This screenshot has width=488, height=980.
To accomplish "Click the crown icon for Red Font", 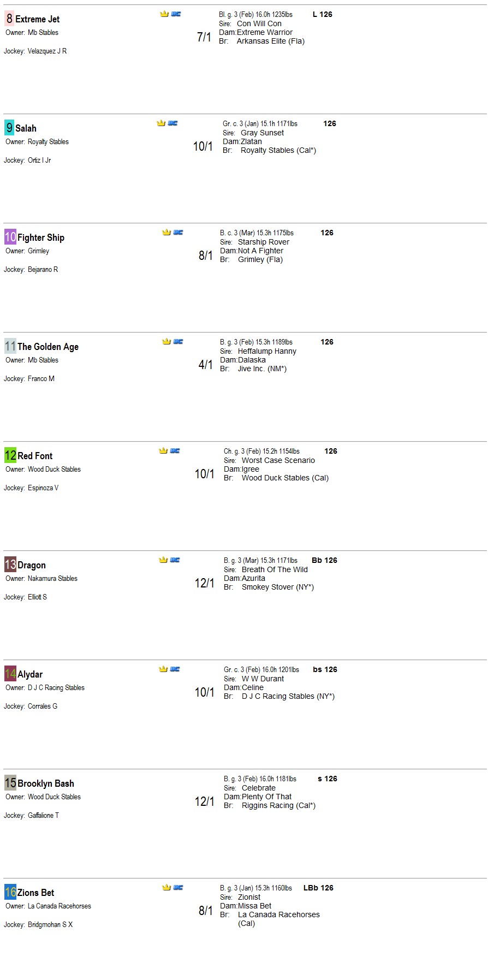I will (x=163, y=451).
